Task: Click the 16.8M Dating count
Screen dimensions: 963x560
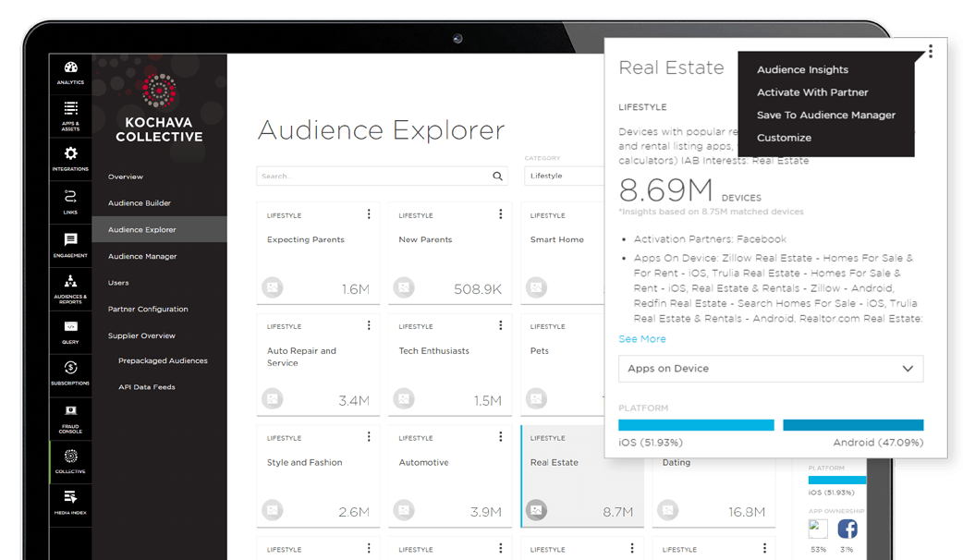Action: tap(747, 512)
